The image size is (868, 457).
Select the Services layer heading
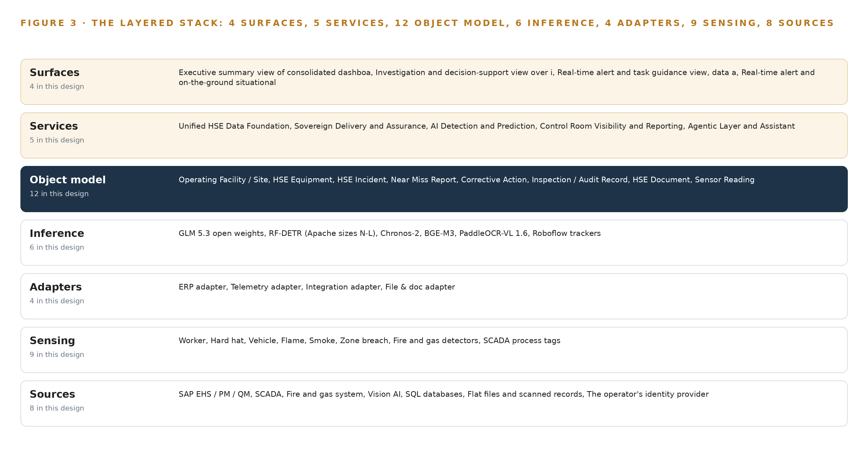[x=54, y=126]
